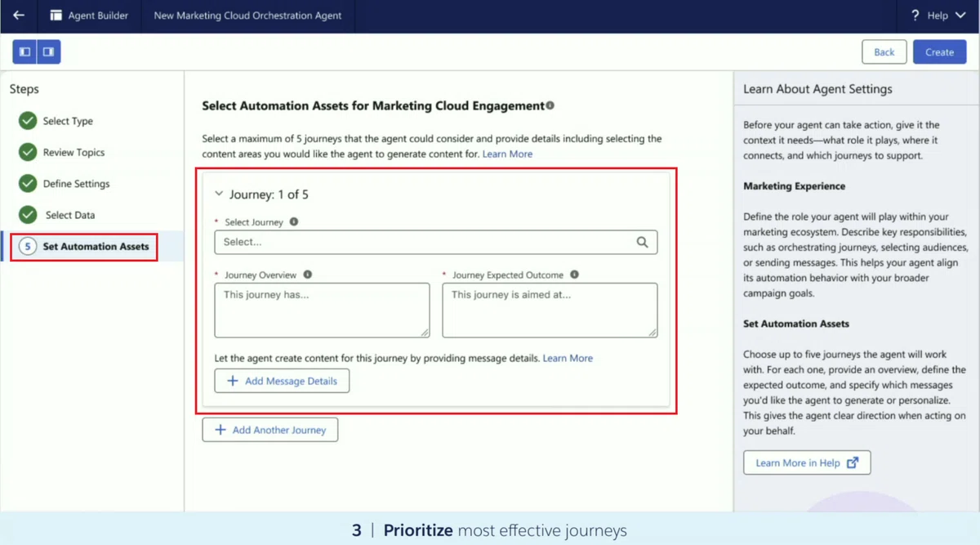Screen dimensions: 980x545
Task: Open the Help question mark icon
Action: point(915,16)
